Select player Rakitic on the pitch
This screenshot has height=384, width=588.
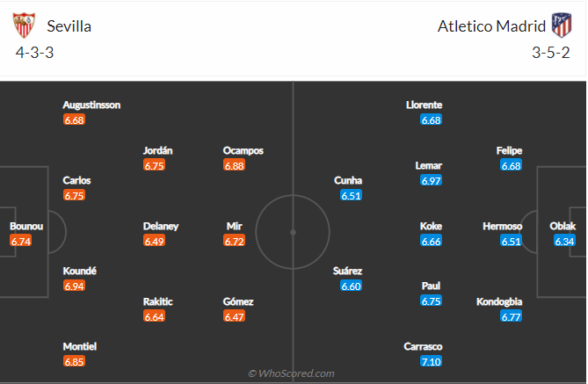(158, 301)
